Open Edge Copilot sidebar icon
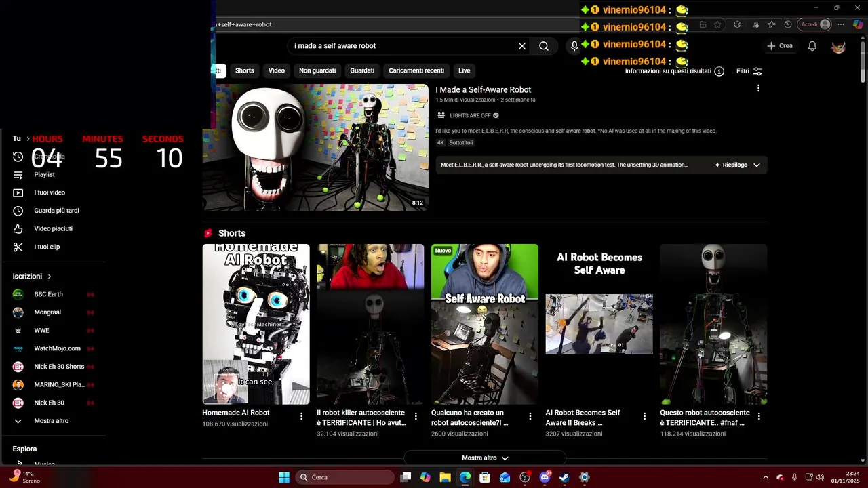Screen dimensions: 868x488 [x=858, y=24]
